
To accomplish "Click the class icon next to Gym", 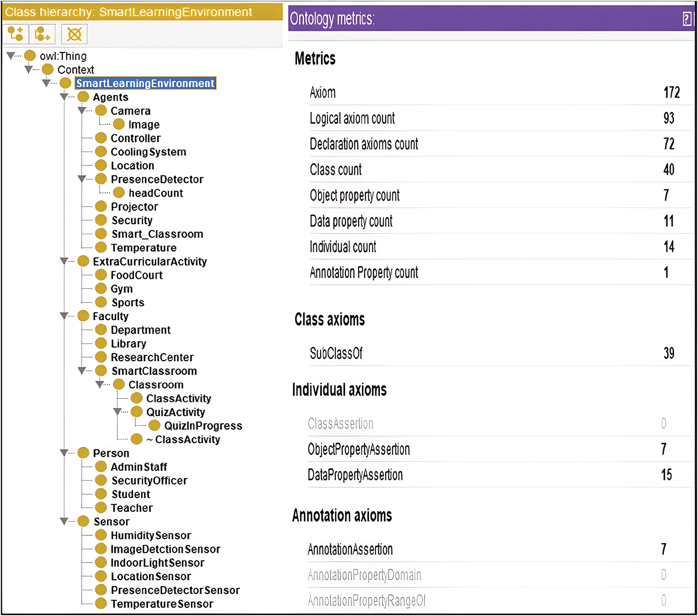I will [x=101, y=289].
